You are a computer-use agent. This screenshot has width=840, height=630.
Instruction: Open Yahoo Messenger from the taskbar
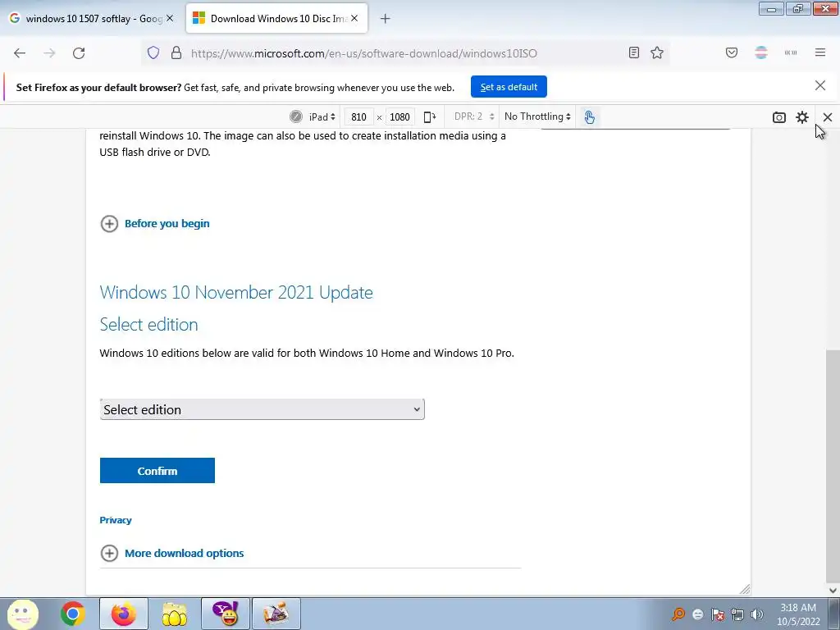226,614
